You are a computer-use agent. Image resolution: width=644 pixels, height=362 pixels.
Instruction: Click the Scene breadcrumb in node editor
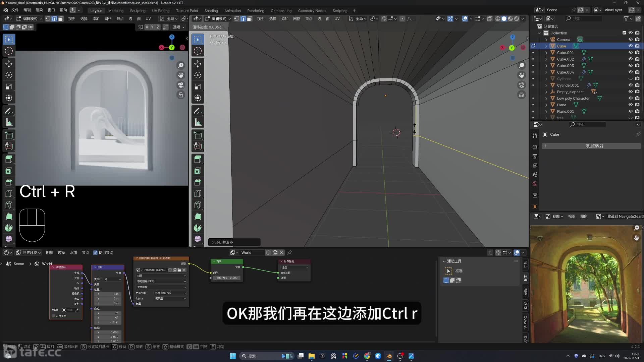(18, 264)
